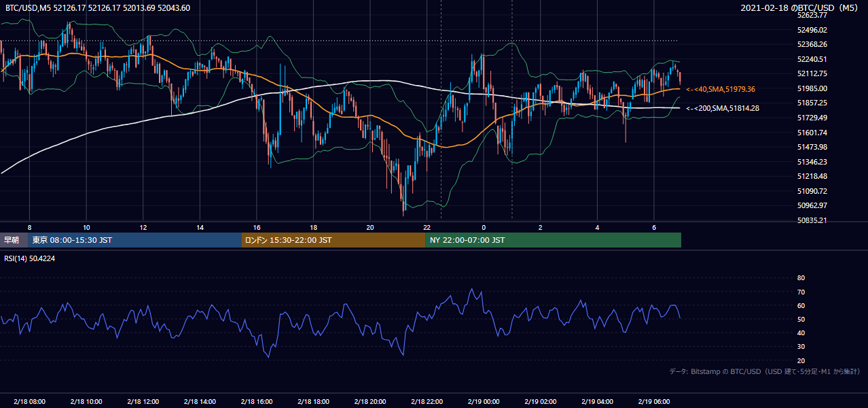Select the 40 SMA label 51979.36

(721, 89)
